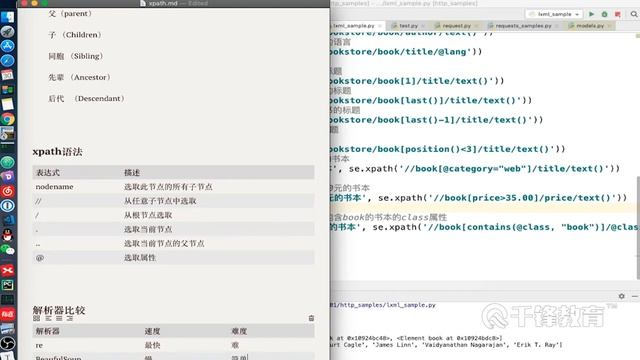Click the 选取此节点的所有子节点 cell
Screen dimensions: 640x360
168,187
